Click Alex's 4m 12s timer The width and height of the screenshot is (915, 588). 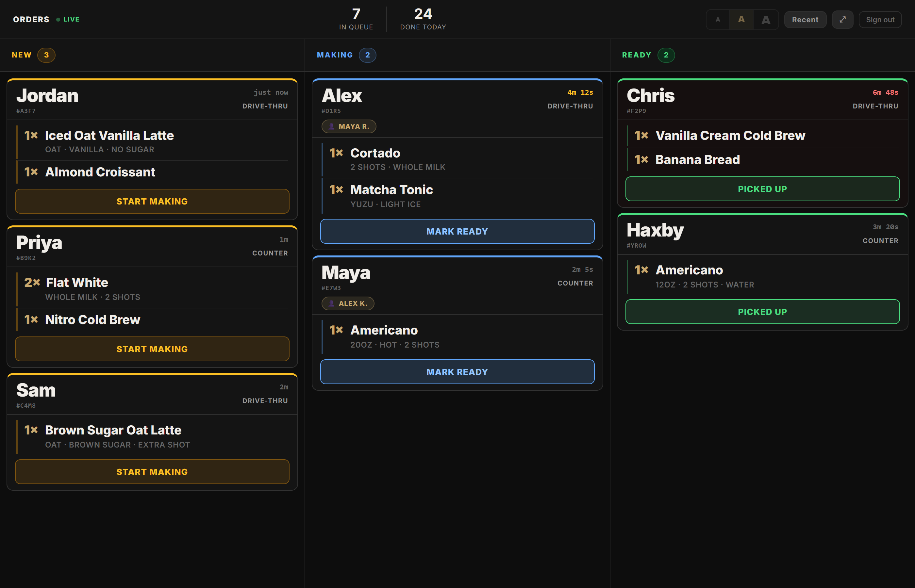pyautogui.click(x=580, y=92)
